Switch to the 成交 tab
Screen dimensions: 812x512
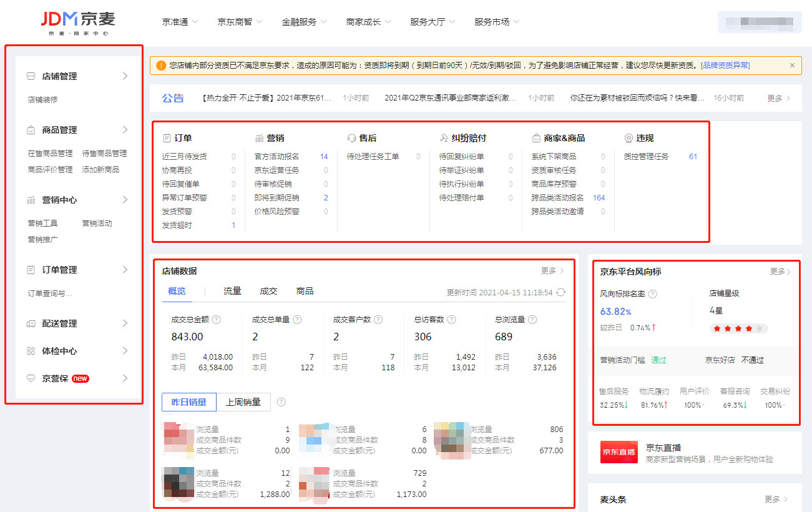point(268,291)
